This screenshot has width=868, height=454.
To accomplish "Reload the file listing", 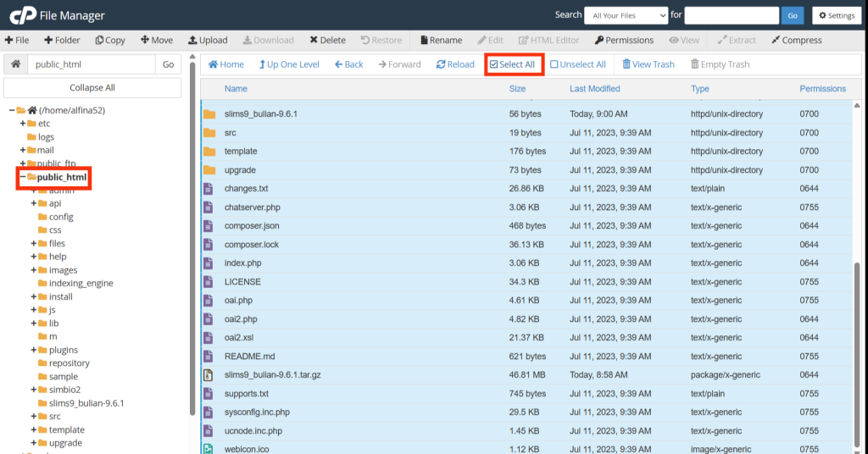I will [441, 64].
